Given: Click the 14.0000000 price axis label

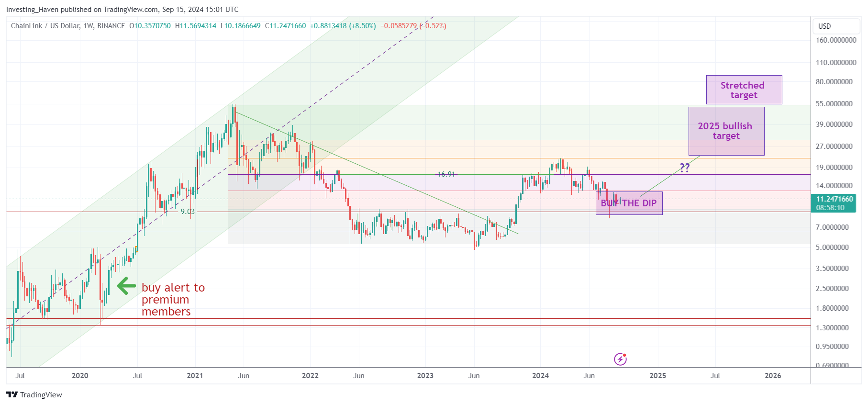Looking at the screenshot, I should (834, 186).
